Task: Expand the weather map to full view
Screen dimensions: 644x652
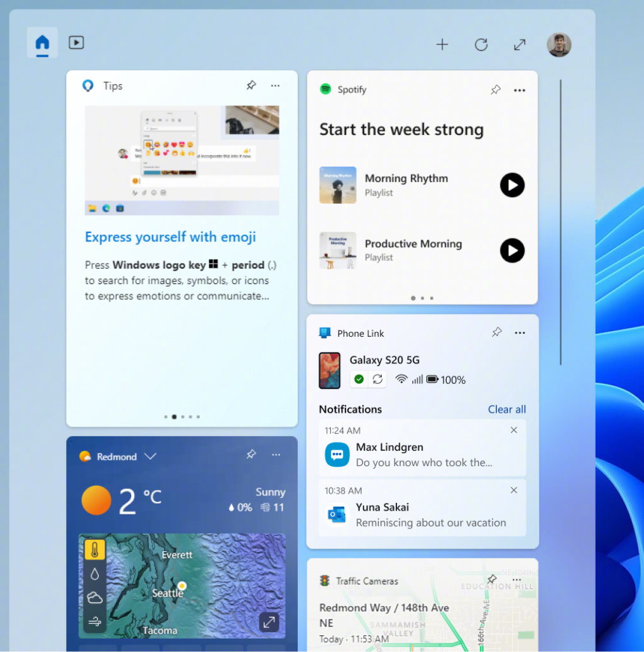Action: 269,622
